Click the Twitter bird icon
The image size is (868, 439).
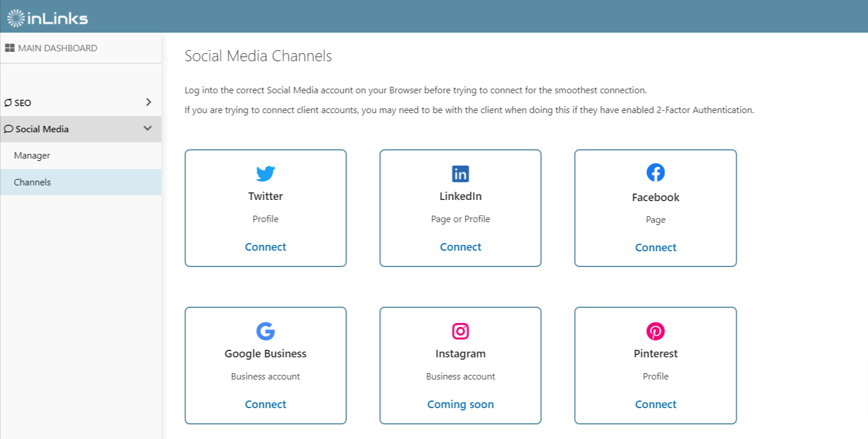click(x=265, y=174)
